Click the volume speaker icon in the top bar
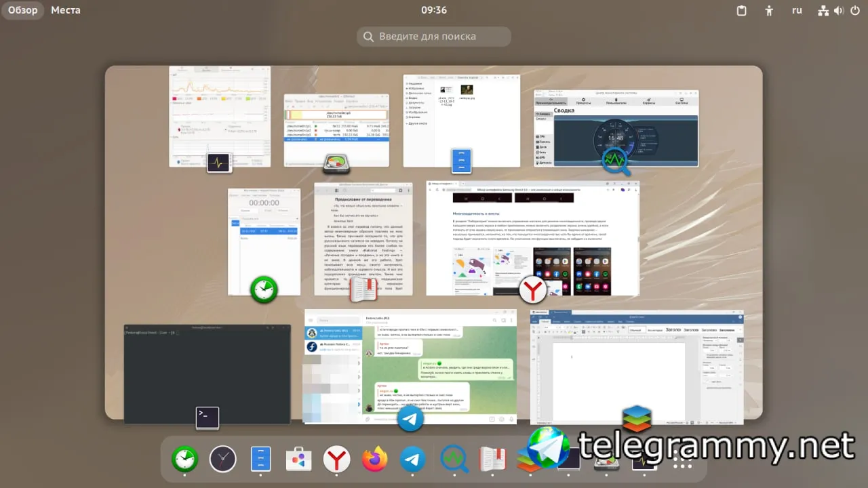This screenshot has width=868, height=488. tap(839, 10)
